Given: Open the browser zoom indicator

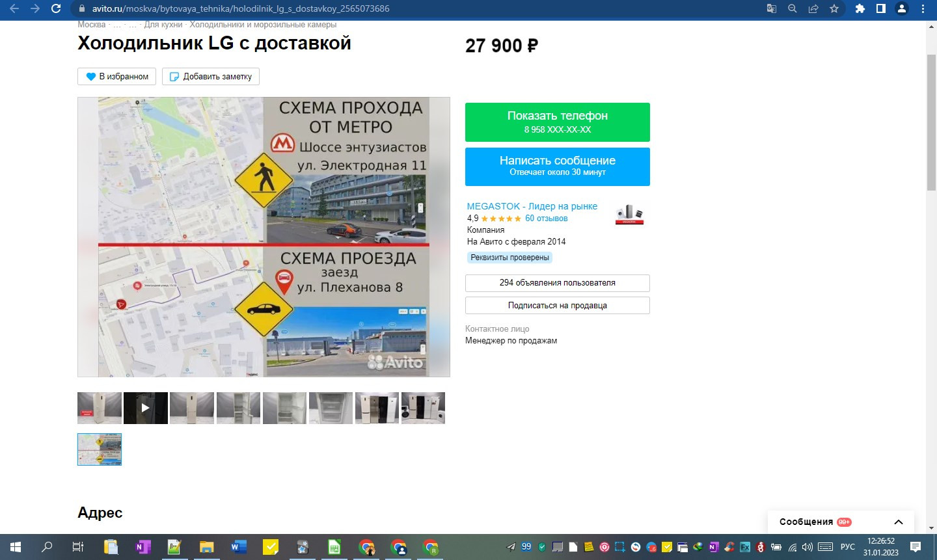Looking at the screenshot, I should point(792,8).
